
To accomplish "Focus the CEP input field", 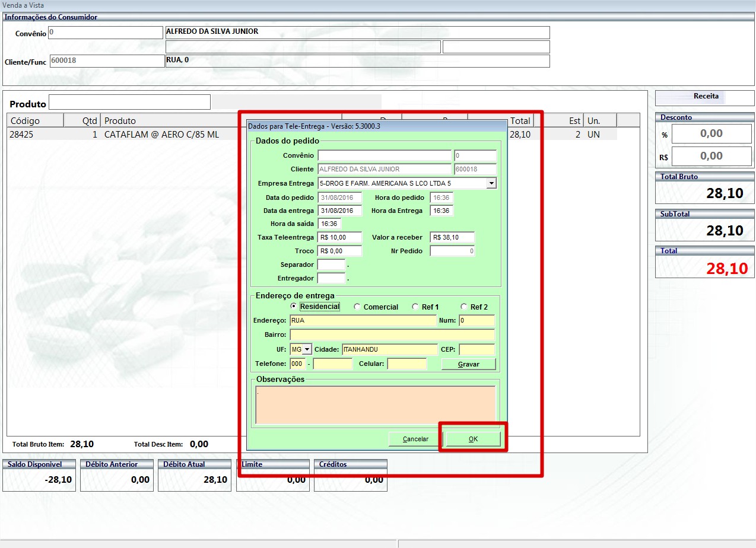I will 476,349.
